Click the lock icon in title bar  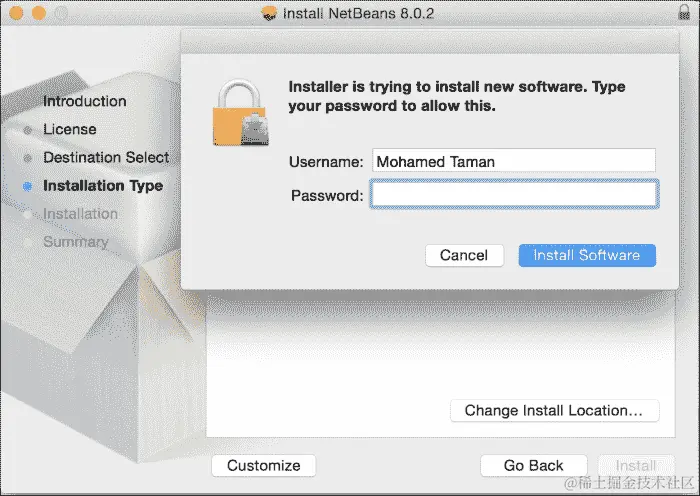pos(684,13)
